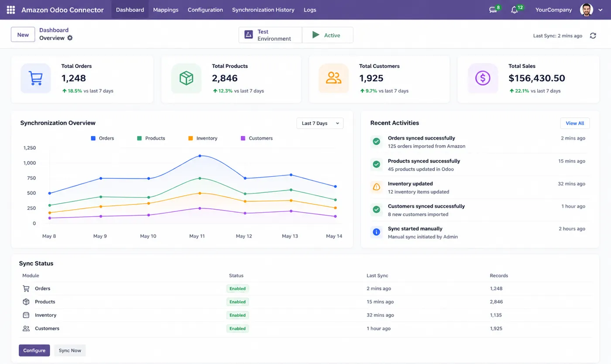Open the Configuration menu
The width and height of the screenshot is (611, 364).
point(205,10)
